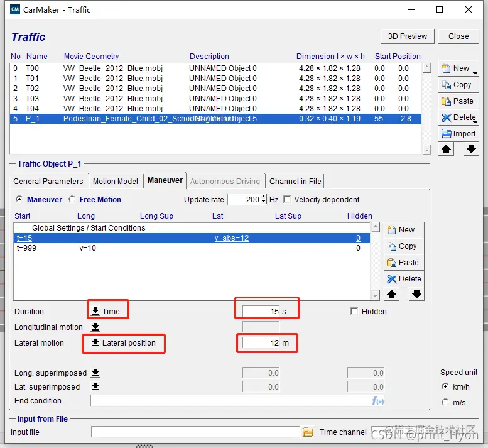Click the Close button
The width and height of the screenshot is (488, 448).
pyautogui.click(x=458, y=36)
